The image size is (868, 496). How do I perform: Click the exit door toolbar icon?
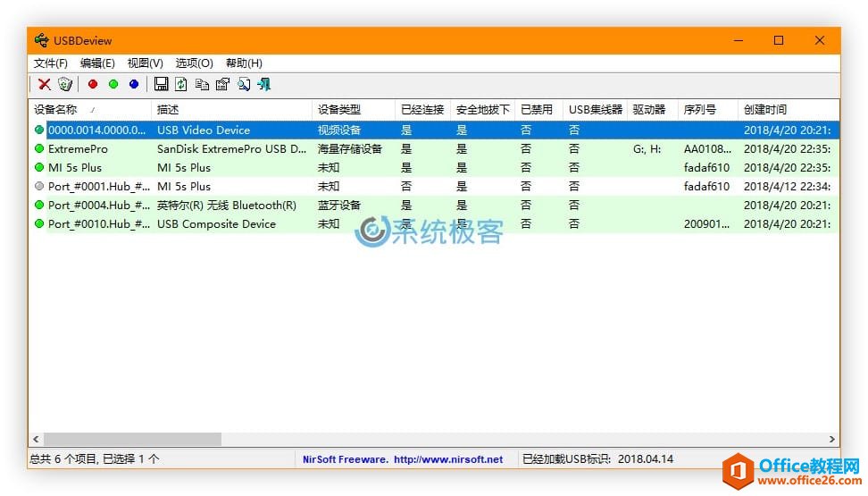point(264,84)
